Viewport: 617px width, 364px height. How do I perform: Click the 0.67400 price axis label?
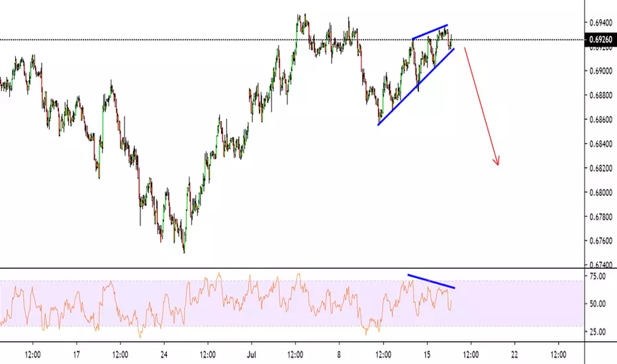(x=600, y=265)
